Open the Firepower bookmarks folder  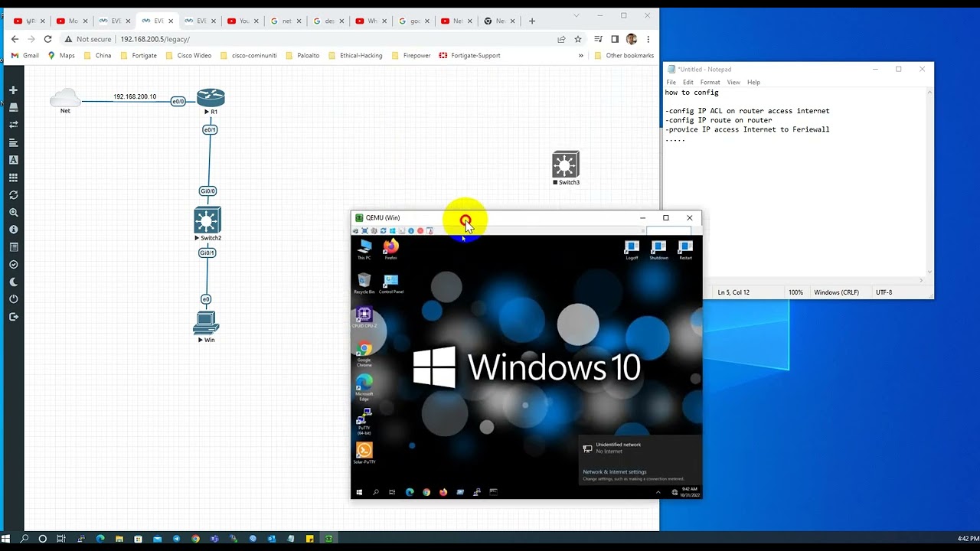click(410, 55)
